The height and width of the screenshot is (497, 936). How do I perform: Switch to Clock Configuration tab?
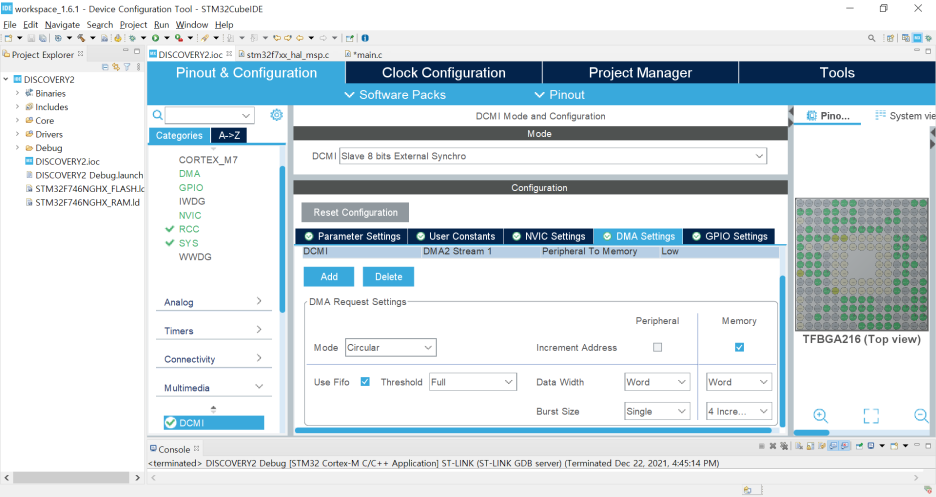pos(444,73)
